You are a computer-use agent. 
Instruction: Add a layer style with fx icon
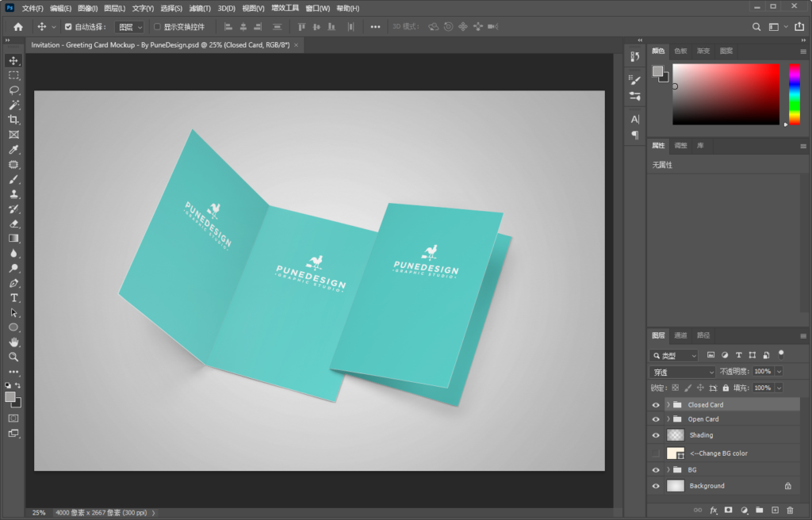(713, 510)
